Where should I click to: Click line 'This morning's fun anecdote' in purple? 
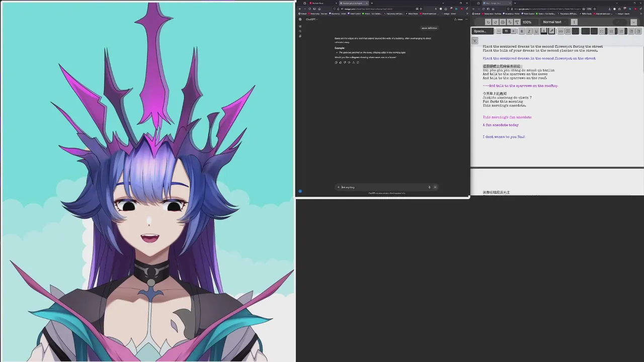(507, 117)
